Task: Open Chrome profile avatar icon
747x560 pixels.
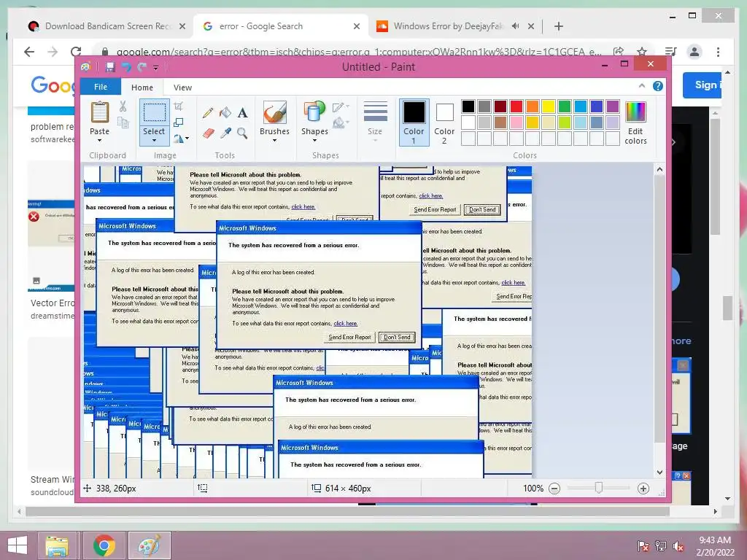Action: click(x=694, y=52)
